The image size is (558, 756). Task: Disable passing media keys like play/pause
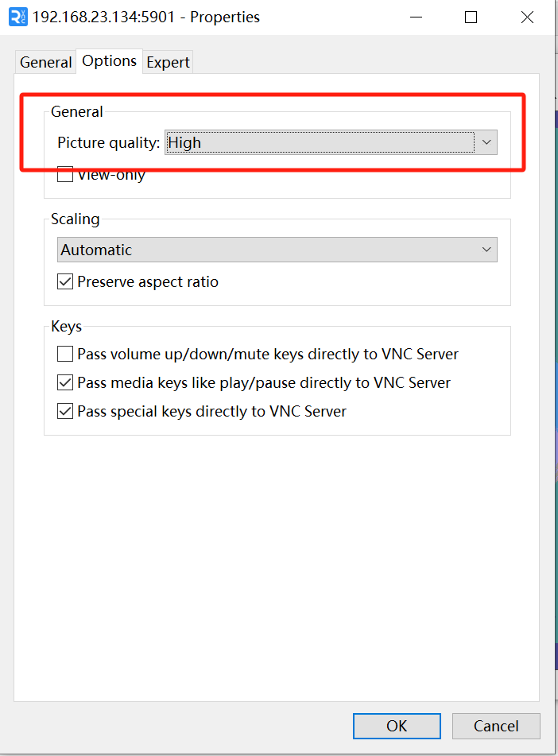click(x=65, y=382)
